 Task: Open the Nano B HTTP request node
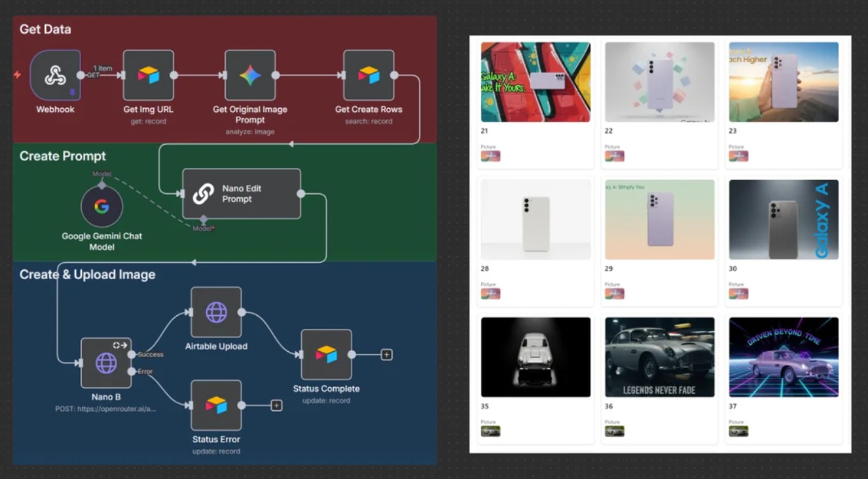(106, 363)
